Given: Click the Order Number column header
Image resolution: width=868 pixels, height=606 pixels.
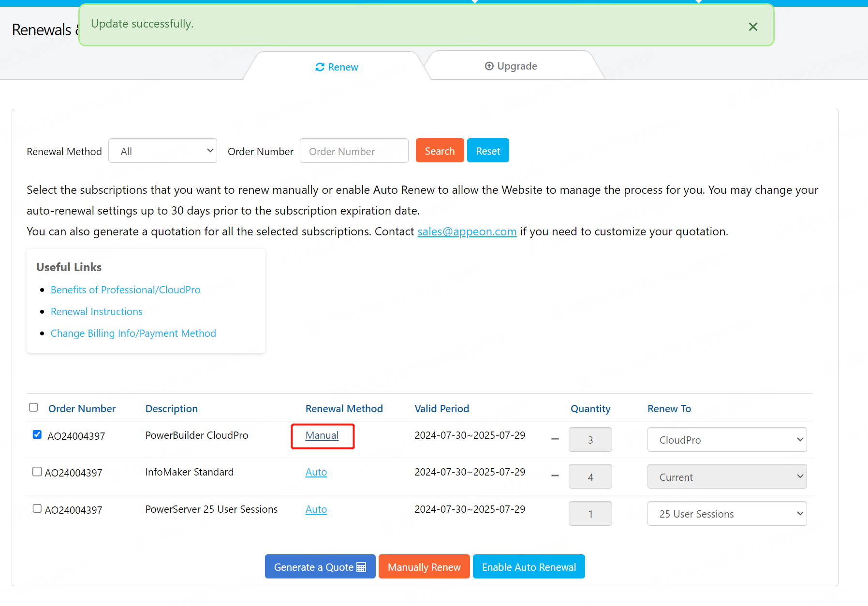Looking at the screenshot, I should coord(82,408).
